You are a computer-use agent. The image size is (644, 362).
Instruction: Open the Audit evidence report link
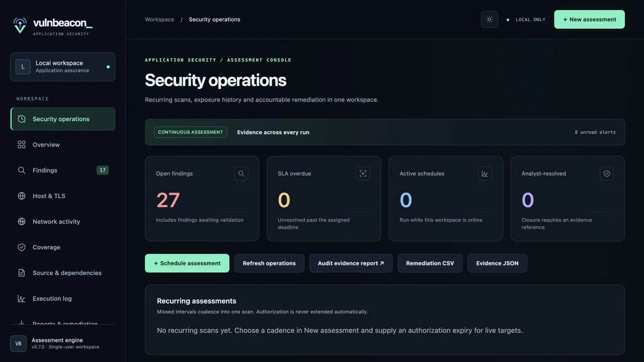pos(351,263)
